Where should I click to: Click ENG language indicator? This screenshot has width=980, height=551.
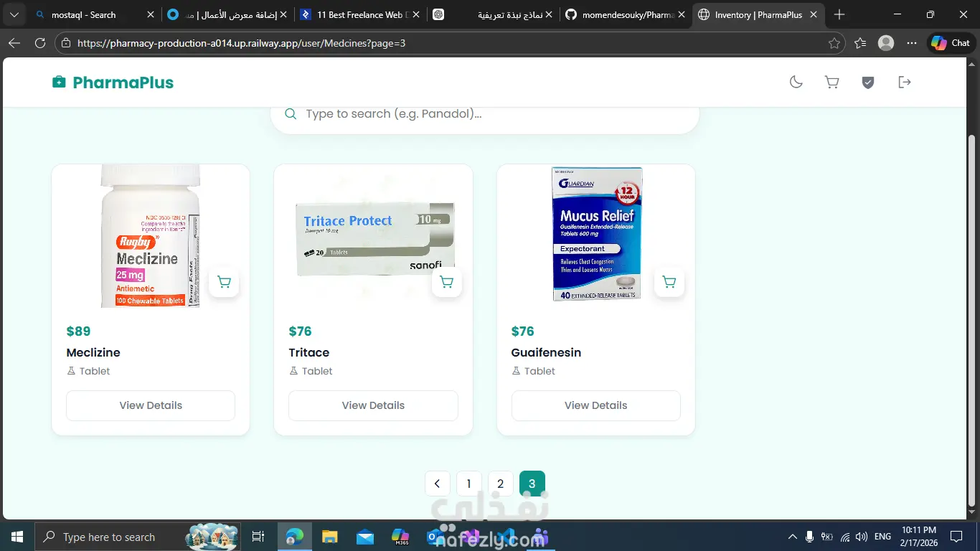pyautogui.click(x=883, y=537)
